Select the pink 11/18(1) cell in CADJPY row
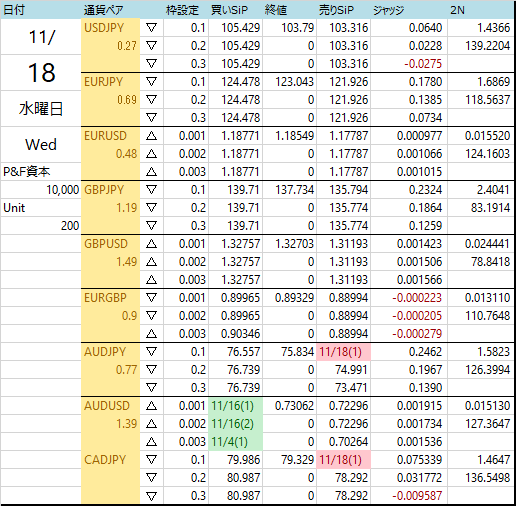 pyautogui.click(x=343, y=460)
